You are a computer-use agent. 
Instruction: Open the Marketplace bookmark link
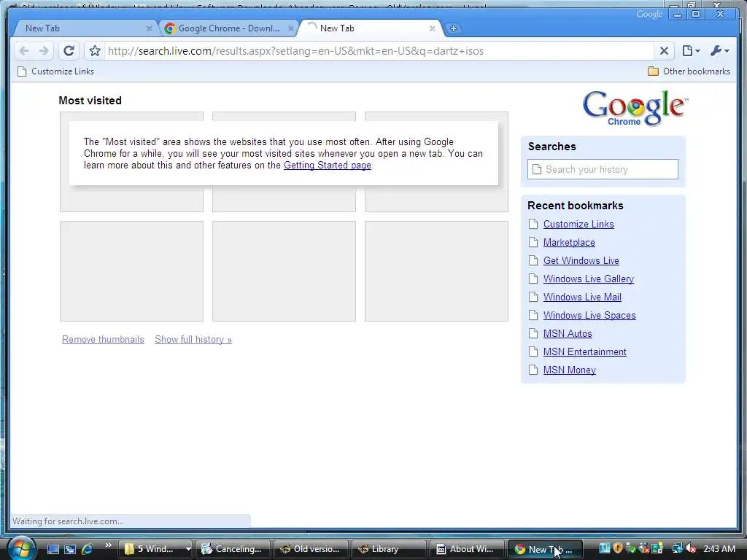(569, 242)
